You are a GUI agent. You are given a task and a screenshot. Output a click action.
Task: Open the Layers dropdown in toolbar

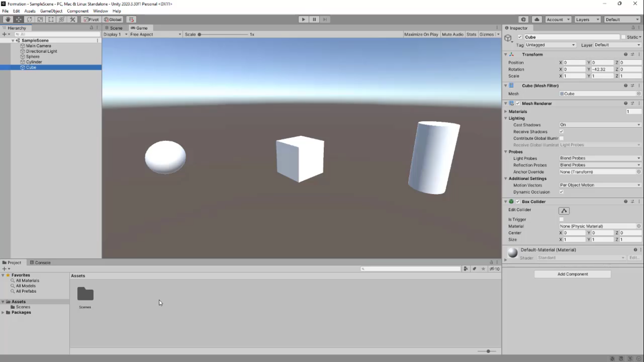[587, 19]
